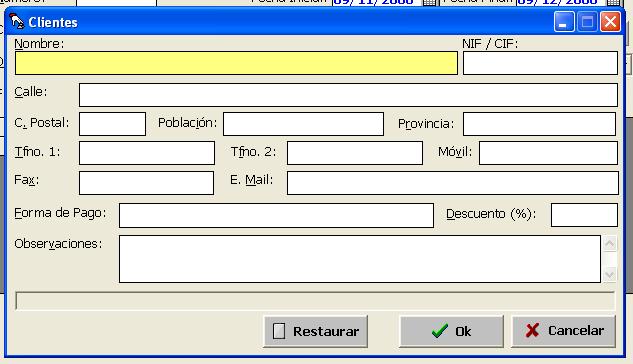The height and width of the screenshot is (364, 633).
Task: Open Fecha Inicial calendar in background window
Action: (x=430, y=2)
